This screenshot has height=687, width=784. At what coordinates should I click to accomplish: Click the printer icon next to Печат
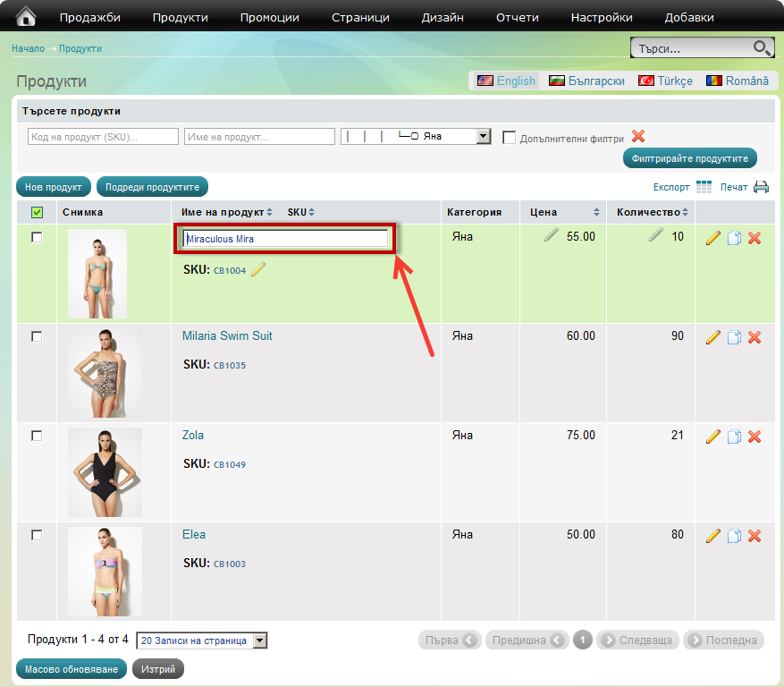coord(761,187)
